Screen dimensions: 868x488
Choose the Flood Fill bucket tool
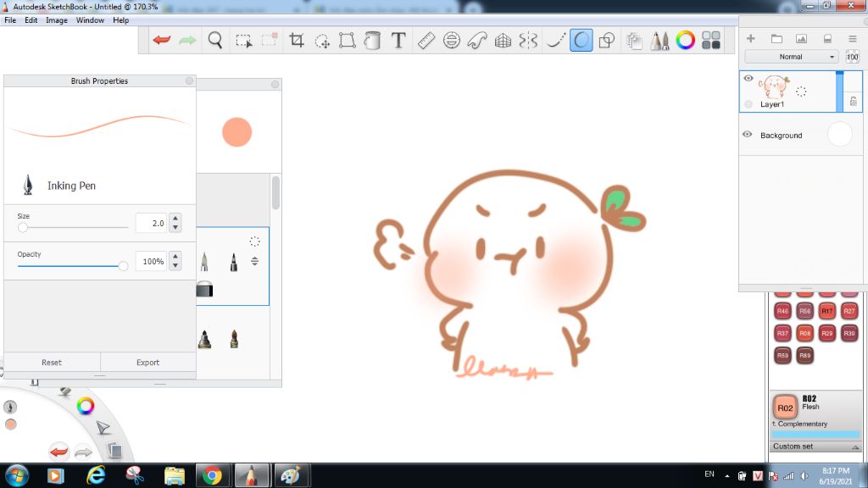373,41
